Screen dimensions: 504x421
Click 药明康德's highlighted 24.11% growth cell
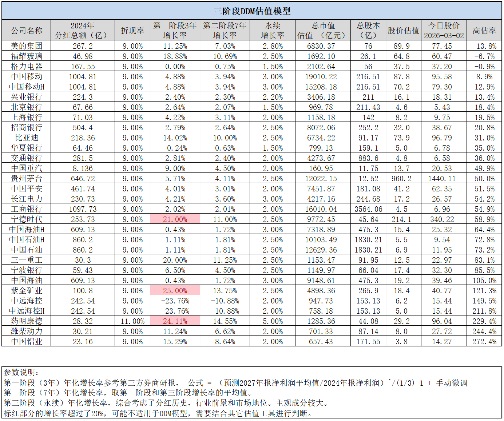[x=175, y=321]
